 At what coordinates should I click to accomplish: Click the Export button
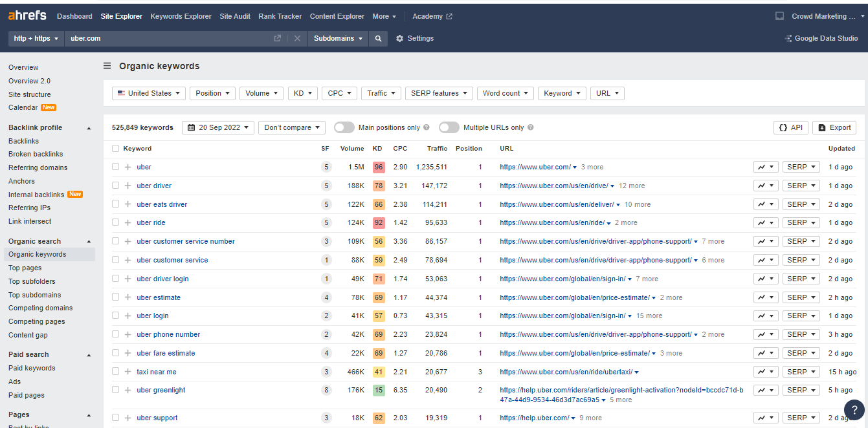[834, 127]
